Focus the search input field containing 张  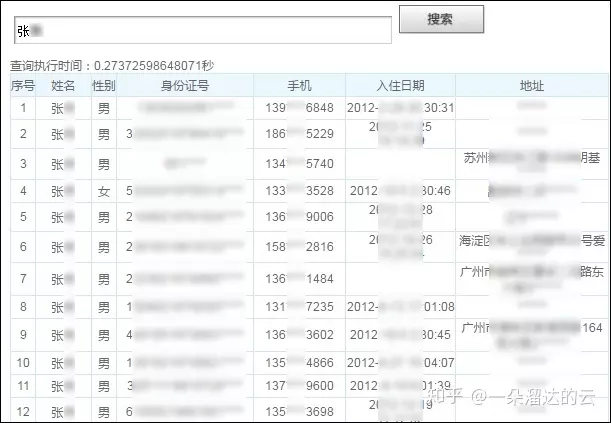[x=203, y=30]
